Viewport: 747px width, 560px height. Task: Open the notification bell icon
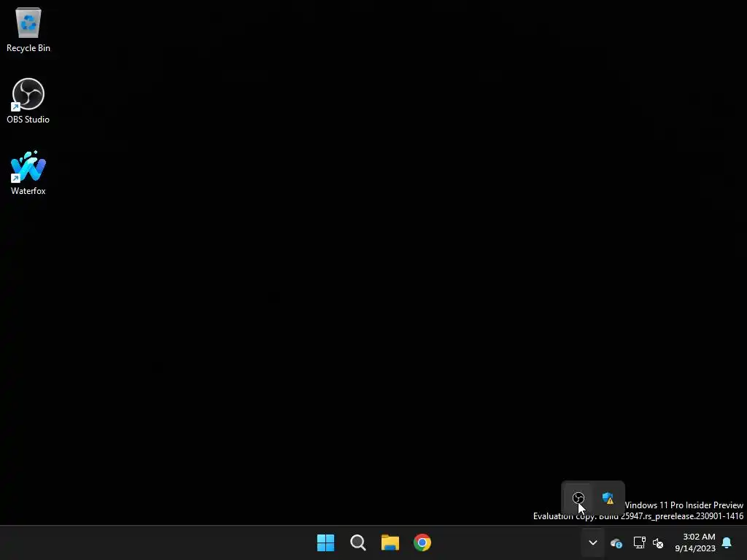pyautogui.click(x=727, y=542)
